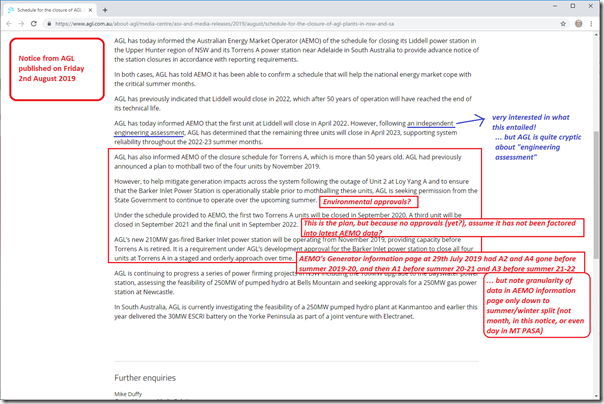The height and width of the screenshot is (404, 604).
Task: Reload the AGL media release page
Action: point(34,24)
